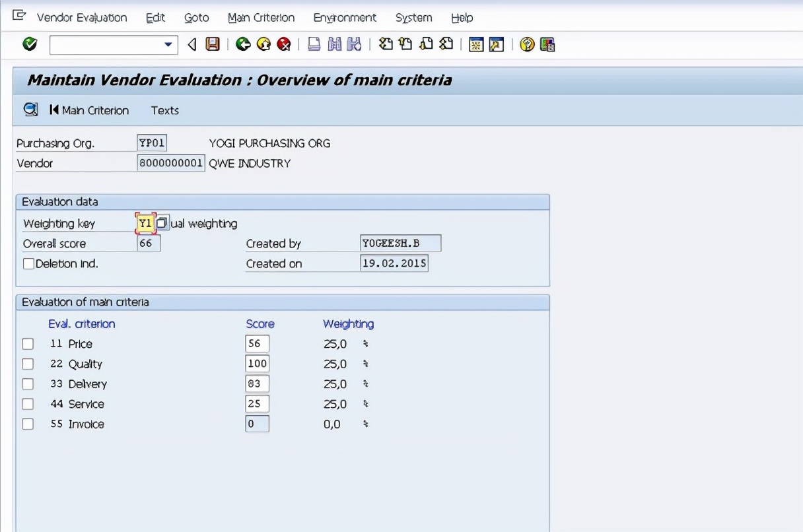Click the Save floppy disk icon
The height and width of the screenshot is (532, 803).
click(213, 44)
